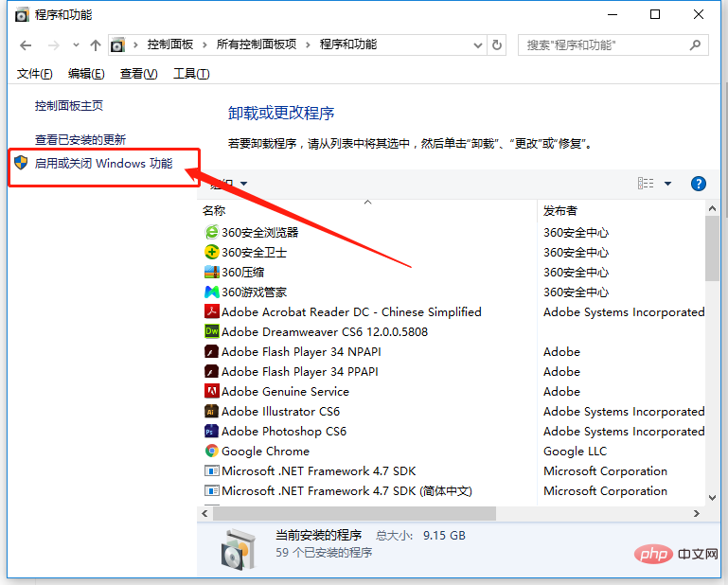
Task: Click the 9.15 GB total size value
Action: (x=444, y=536)
